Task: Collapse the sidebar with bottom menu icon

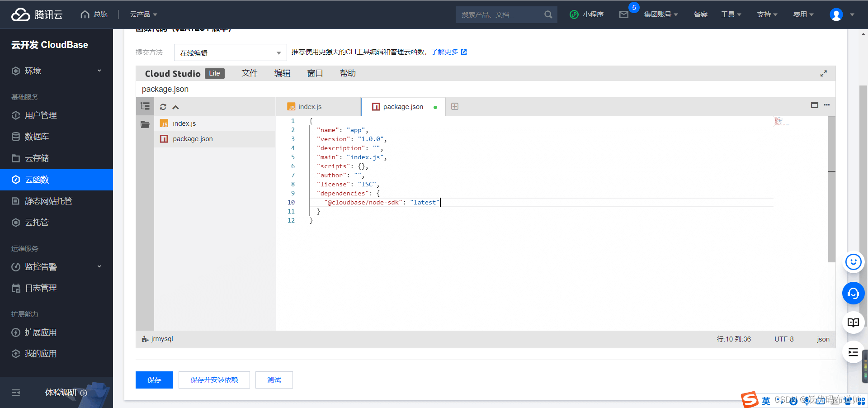Action: coord(16,393)
